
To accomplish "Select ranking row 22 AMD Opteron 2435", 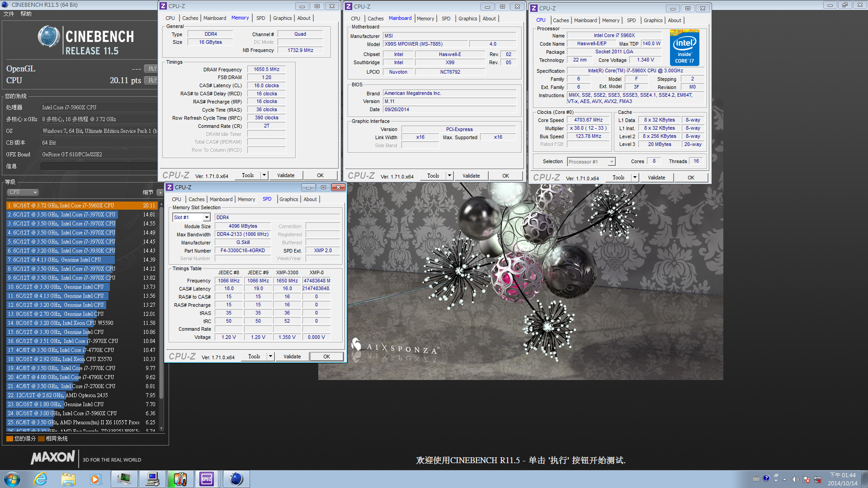I will coord(81,395).
